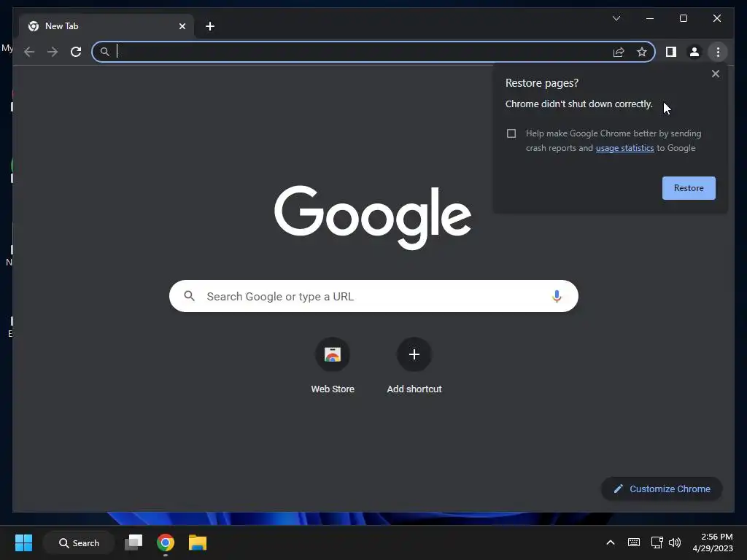The image size is (747, 560).
Task: Open Task View on the taskbar
Action: coord(133,542)
